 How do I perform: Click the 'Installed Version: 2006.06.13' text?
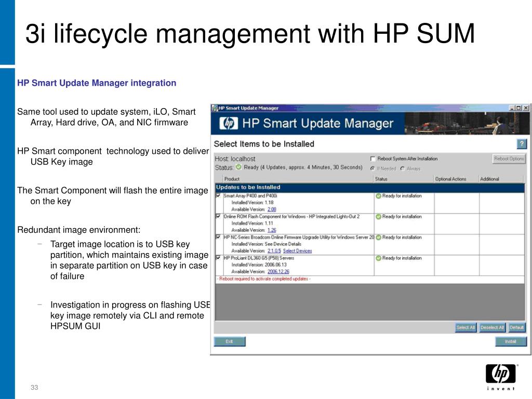pyautogui.click(x=259, y=264)
